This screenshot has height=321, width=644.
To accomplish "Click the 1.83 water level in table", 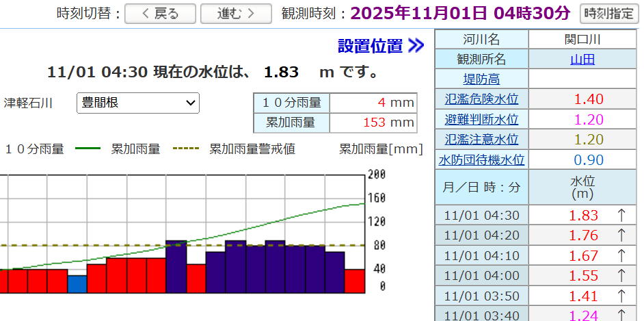I will [x=583, y=216].
